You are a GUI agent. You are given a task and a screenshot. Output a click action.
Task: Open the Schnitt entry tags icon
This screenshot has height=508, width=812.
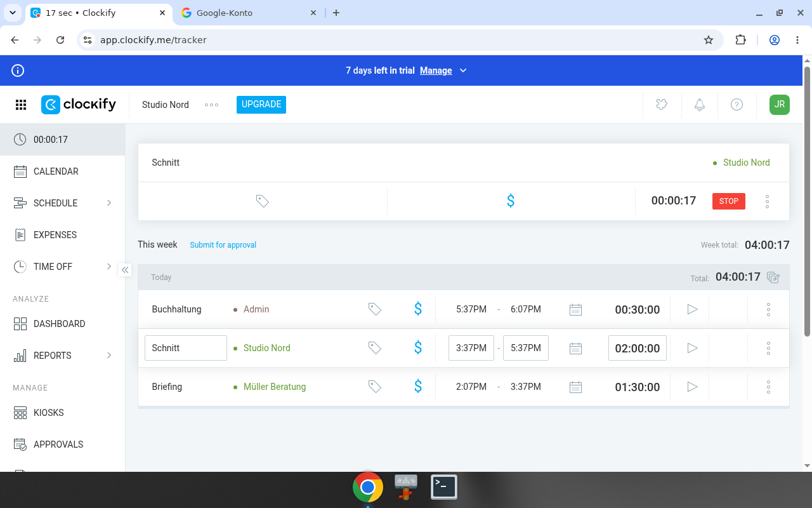(x=375, y=348)
